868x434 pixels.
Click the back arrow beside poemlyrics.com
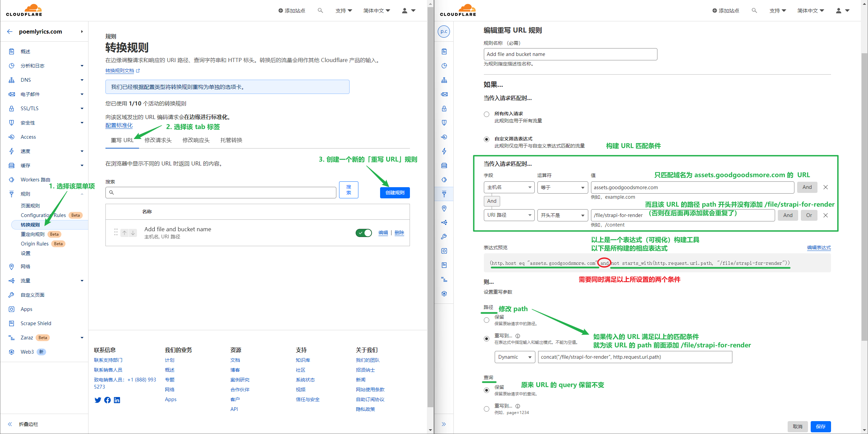coord(10,32)
